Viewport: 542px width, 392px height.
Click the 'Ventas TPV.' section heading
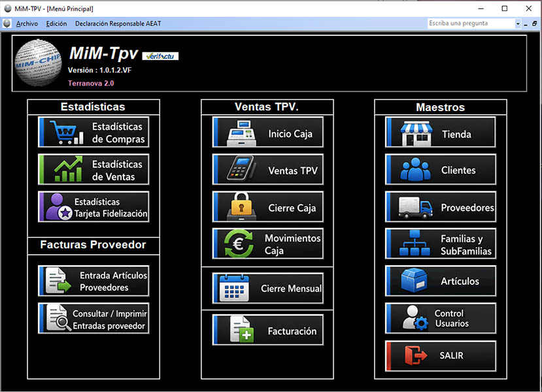coord(267,106)
